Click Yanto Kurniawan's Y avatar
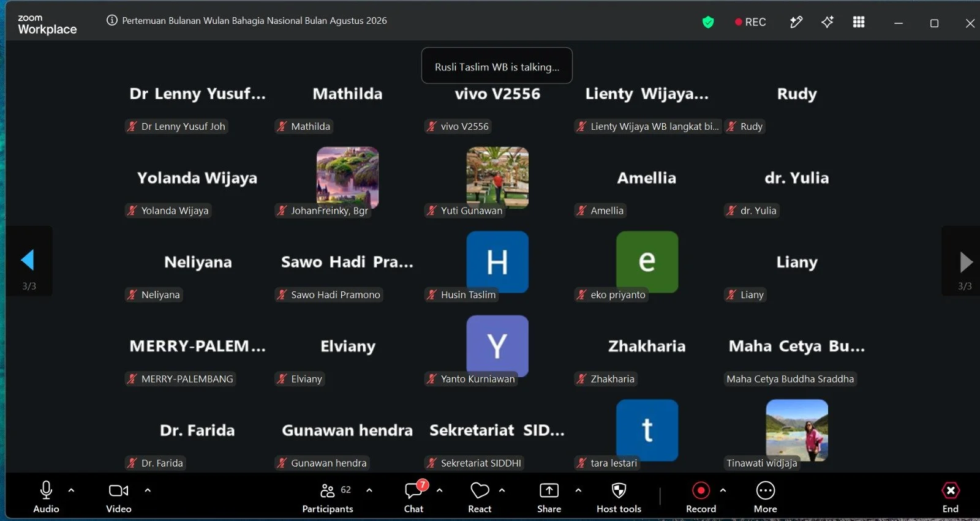Image resolution: width=980 pixels, height=521 pixels. [x=497, y=345]
